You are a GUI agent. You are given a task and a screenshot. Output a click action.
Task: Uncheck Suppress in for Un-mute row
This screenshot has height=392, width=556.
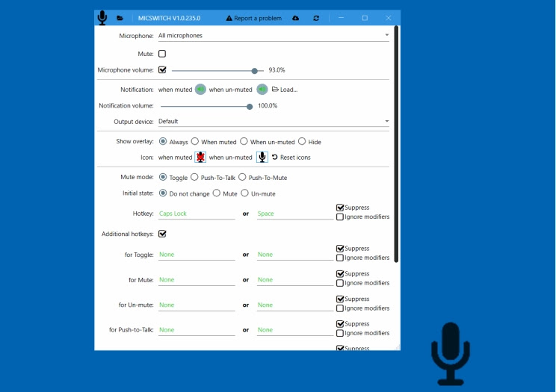coord(340,299)
